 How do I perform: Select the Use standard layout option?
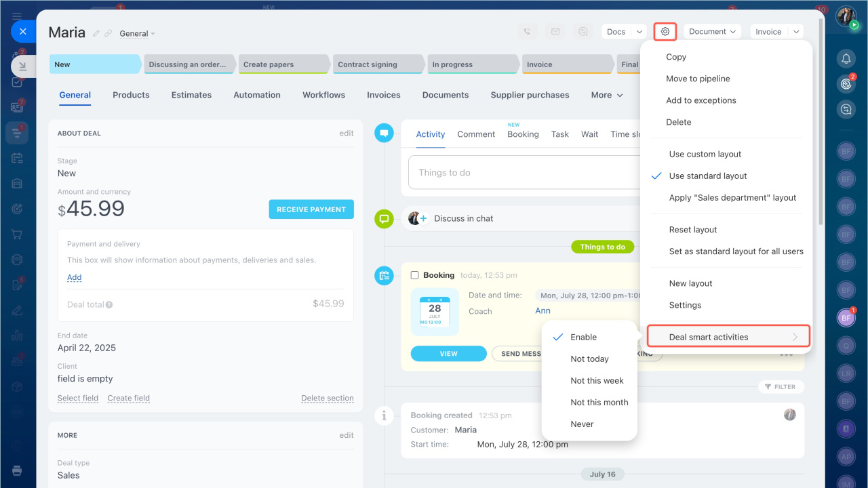[707, 176]
